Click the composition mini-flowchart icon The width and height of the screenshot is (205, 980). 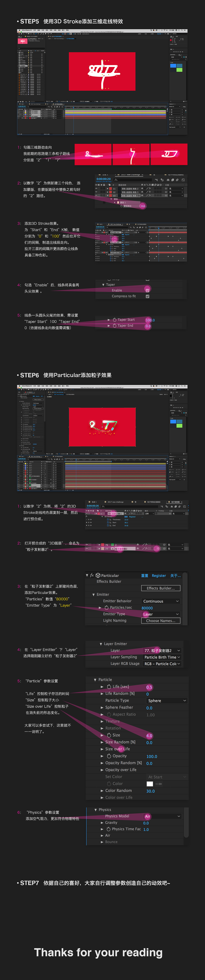point(156,180)
